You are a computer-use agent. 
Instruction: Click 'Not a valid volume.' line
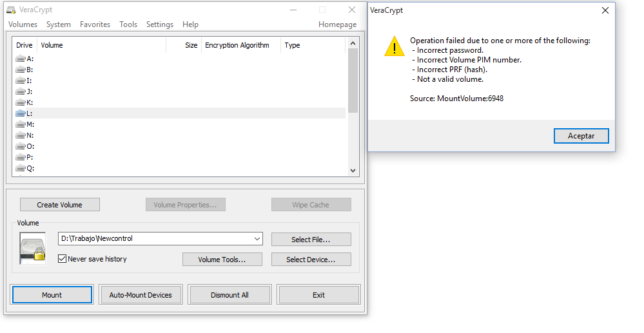(448, 79)
